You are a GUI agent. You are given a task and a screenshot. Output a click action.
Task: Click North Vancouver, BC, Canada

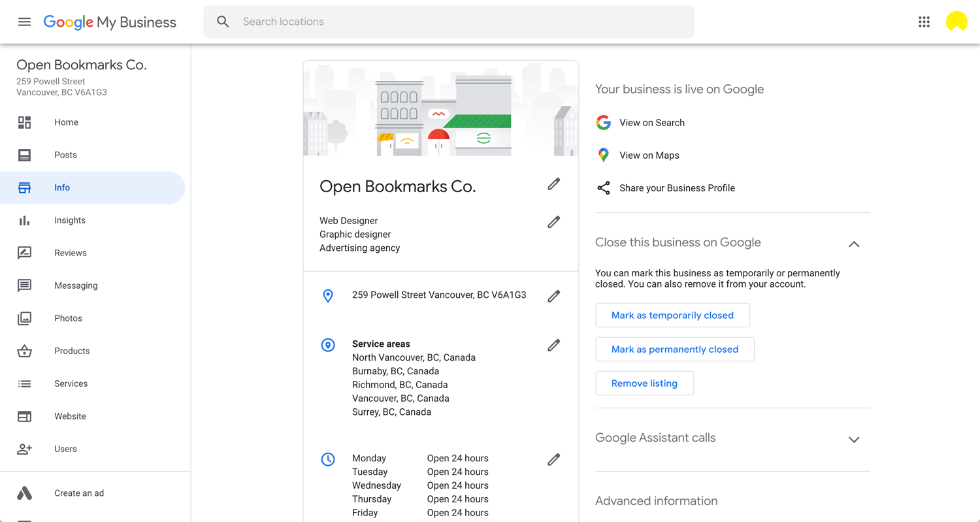(x=414, y=357)
